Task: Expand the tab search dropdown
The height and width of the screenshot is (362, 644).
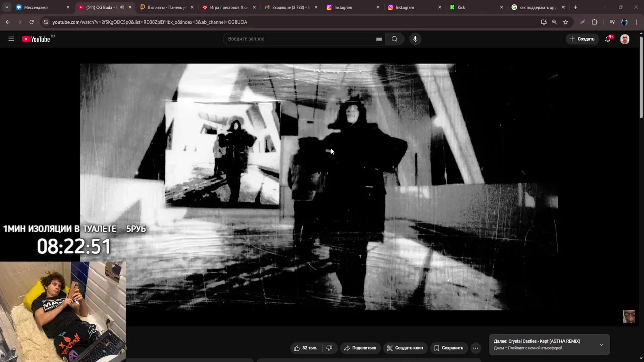Action: pos(7,7)
